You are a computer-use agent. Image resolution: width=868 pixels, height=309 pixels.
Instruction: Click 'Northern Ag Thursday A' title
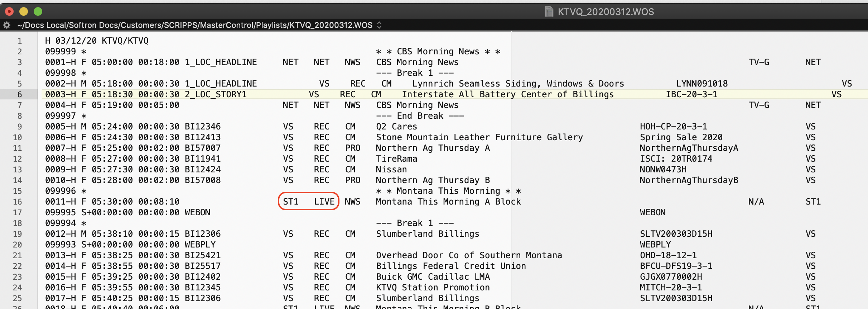433,148
